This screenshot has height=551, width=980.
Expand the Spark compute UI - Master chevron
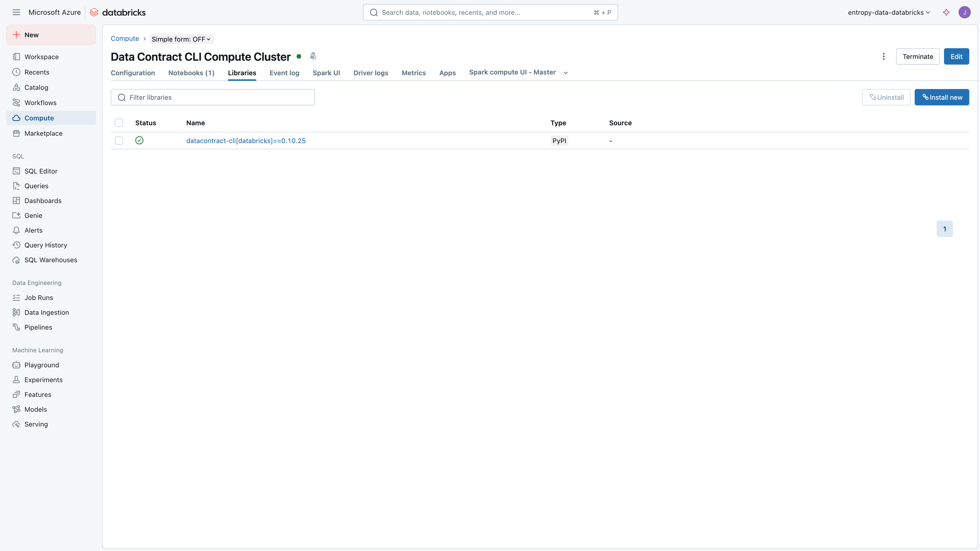point(566,73)
